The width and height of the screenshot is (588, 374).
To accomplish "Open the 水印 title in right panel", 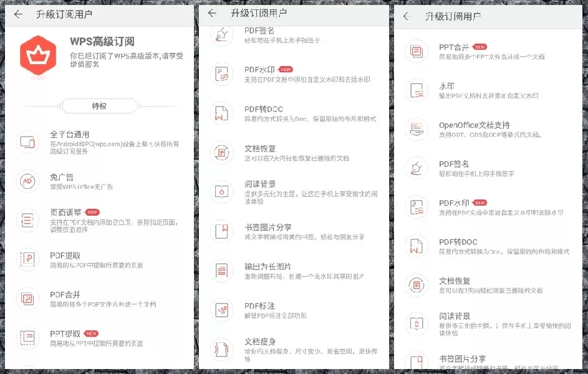I will 446,86.
